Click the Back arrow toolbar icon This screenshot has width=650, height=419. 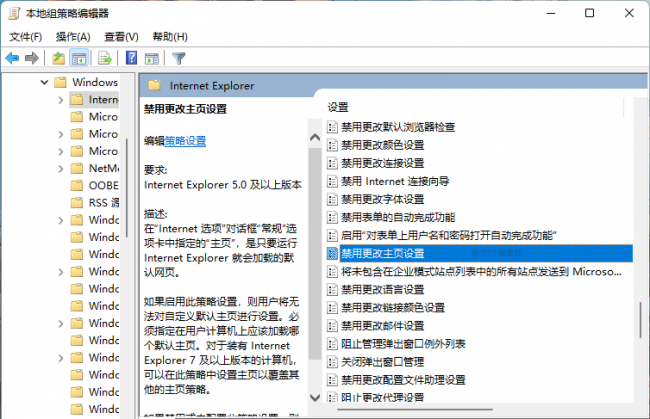[x=12, y=58]
